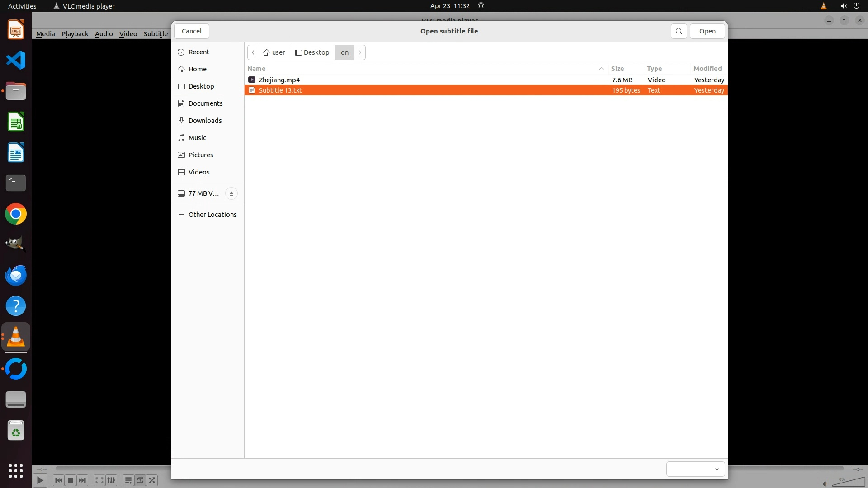868x488 pixels.
Task: Open the file type filter dropdown
Action: [695, 469]
